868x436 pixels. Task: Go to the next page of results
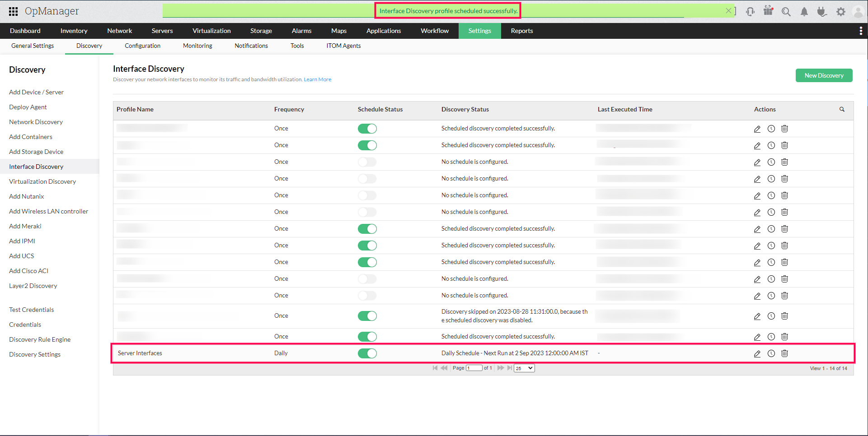501,368
